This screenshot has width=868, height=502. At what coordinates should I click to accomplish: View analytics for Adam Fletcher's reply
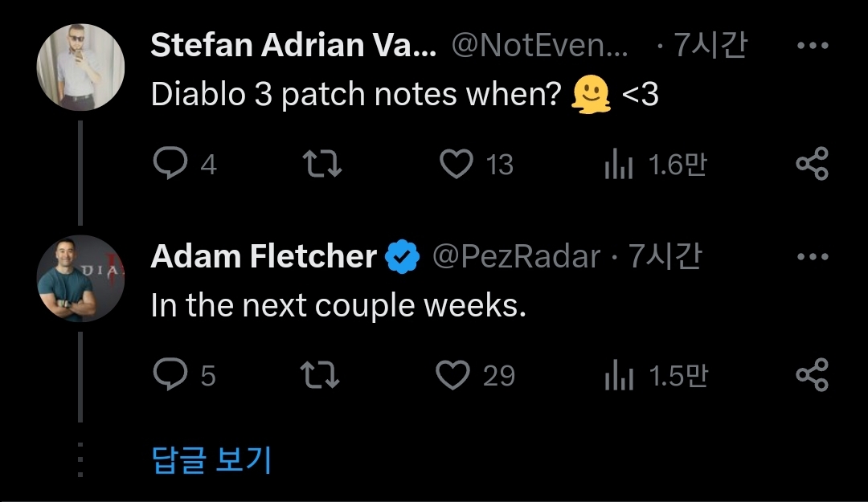pos(618,376)
